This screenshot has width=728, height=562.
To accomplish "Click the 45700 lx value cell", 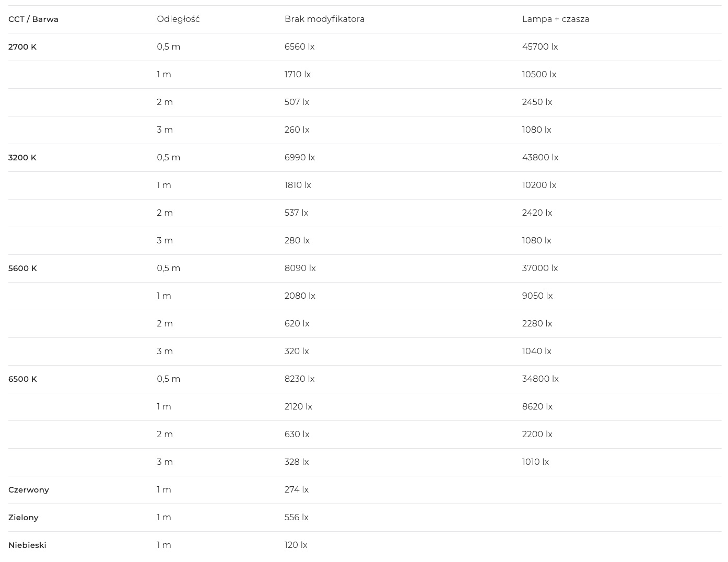I will pos(540,47).
